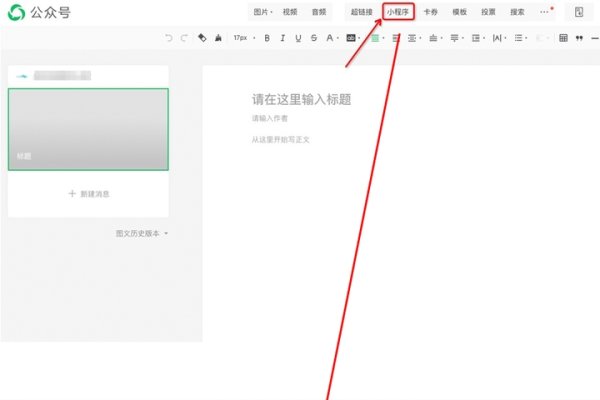Open the 图片 insert menu
Viewport: 600px width, 400px height.
(263, 12)
